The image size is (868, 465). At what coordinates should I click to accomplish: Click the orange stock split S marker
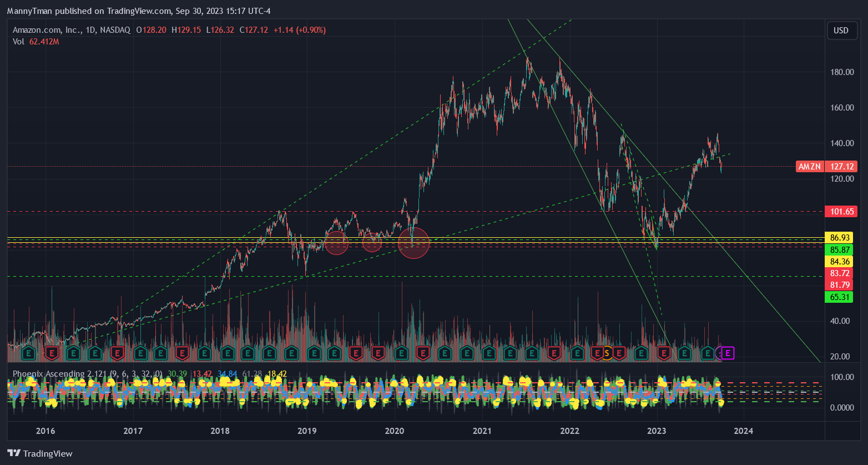click(607, 352)
